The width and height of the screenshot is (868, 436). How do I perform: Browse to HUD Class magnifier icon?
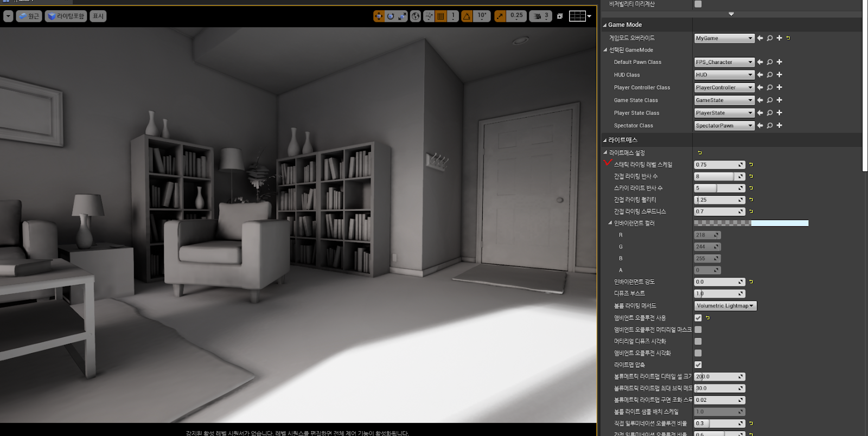click(770, 75)
